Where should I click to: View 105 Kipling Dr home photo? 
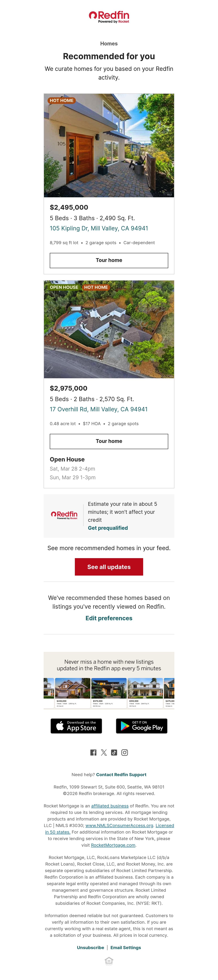tap(109, 145)
